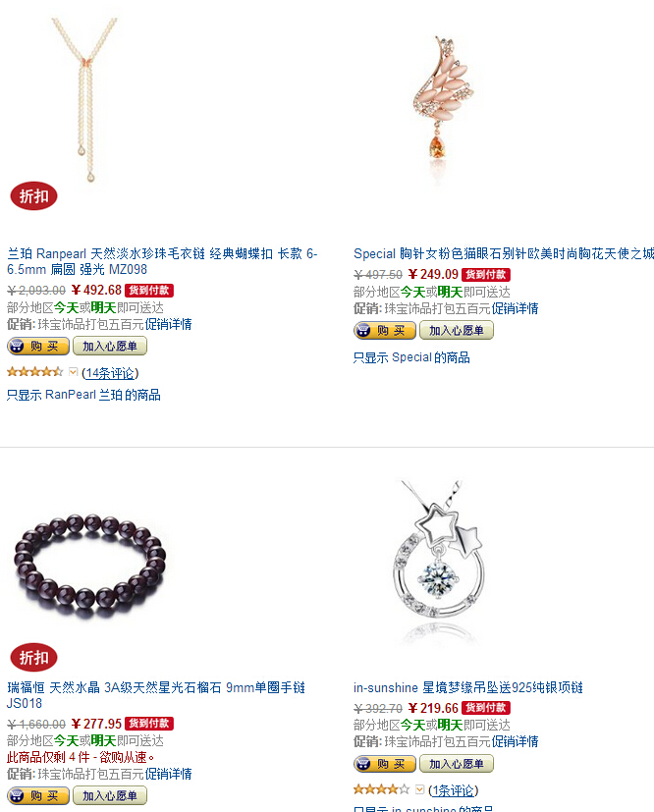Buy the in-sunshine star pendant with 购买
This screenshot has width=654, height=812.
tap(385, 763)
